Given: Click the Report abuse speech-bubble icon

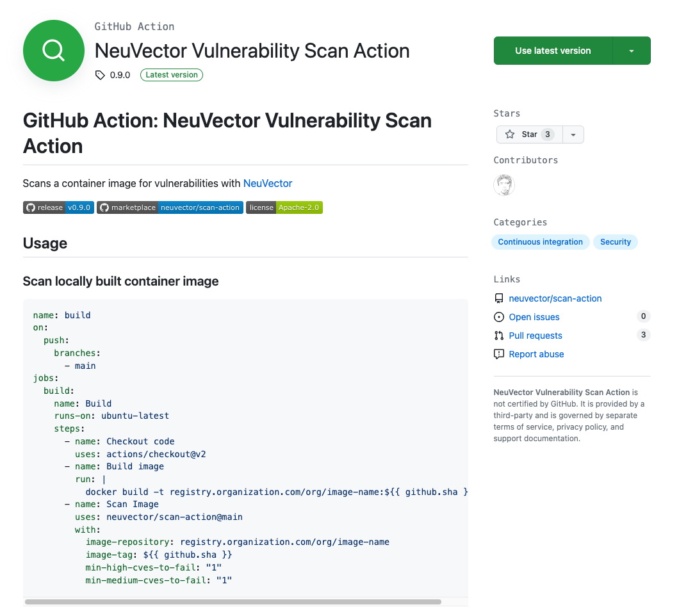Looking at the screenshot, I should click(498, 353).
